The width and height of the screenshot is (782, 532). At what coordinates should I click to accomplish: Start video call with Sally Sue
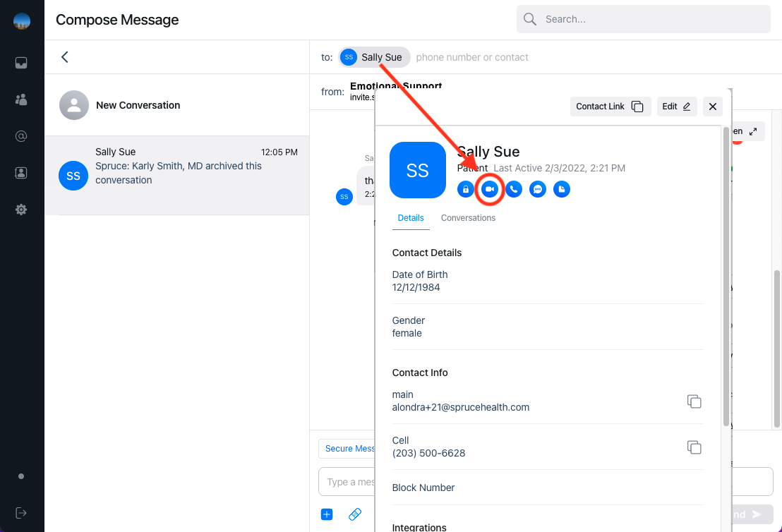489,189
